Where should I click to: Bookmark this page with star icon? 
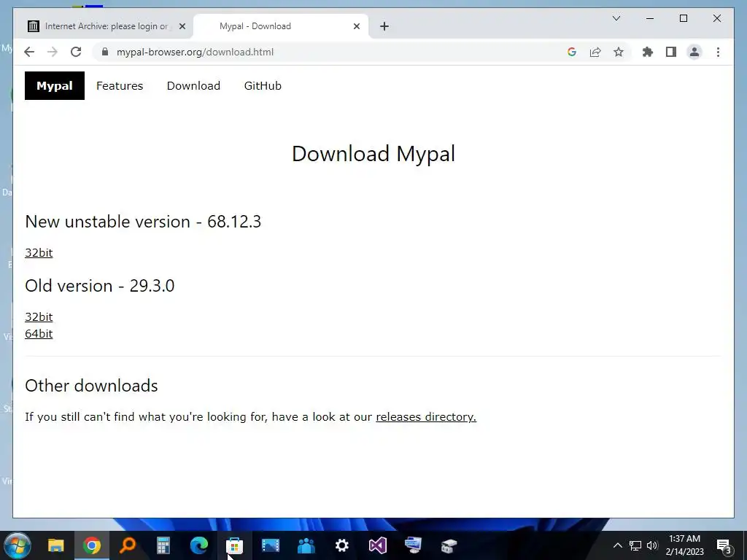click(x=619, y=52)
